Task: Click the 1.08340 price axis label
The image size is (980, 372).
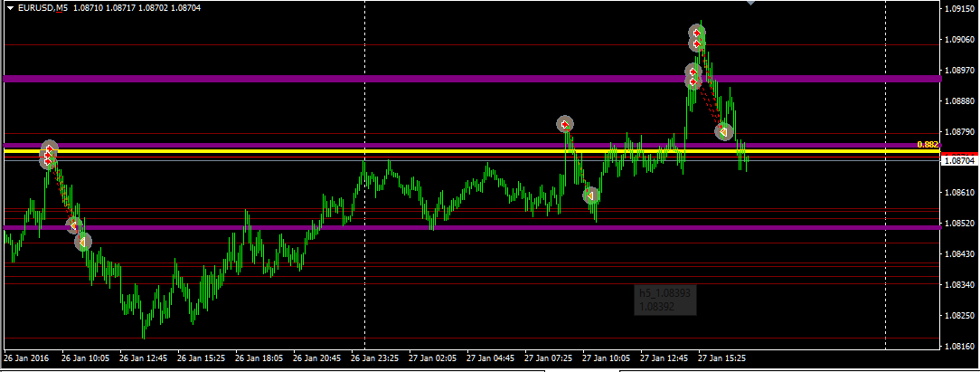Action: pos(961,284)
